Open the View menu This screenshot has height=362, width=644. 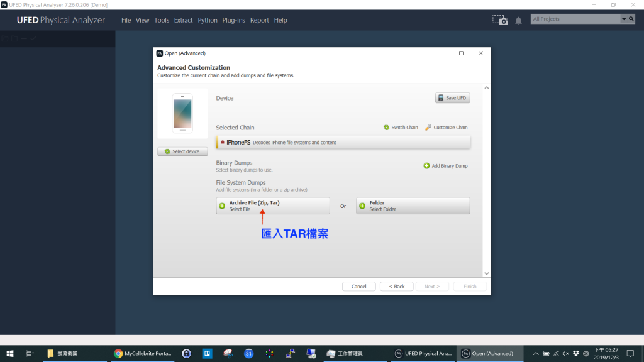coord(142,20)
